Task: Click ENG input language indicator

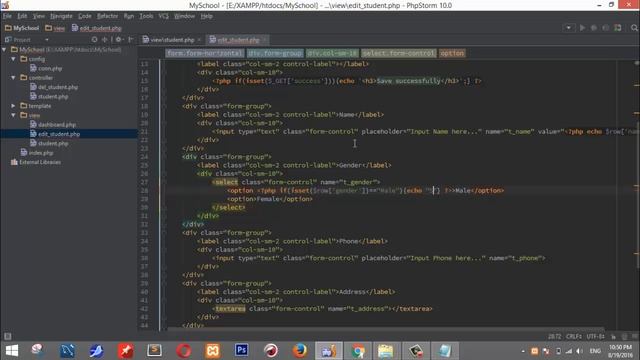Action: 595,351
